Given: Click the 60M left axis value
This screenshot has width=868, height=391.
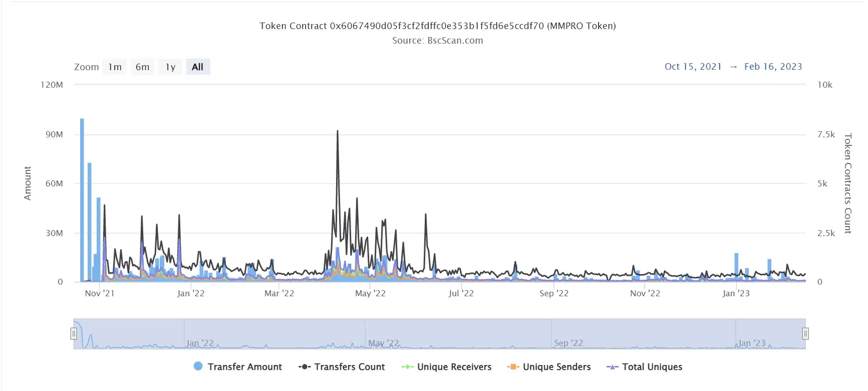Looking at the screenshot, I should pyautogui.click(x=54, y=183).
